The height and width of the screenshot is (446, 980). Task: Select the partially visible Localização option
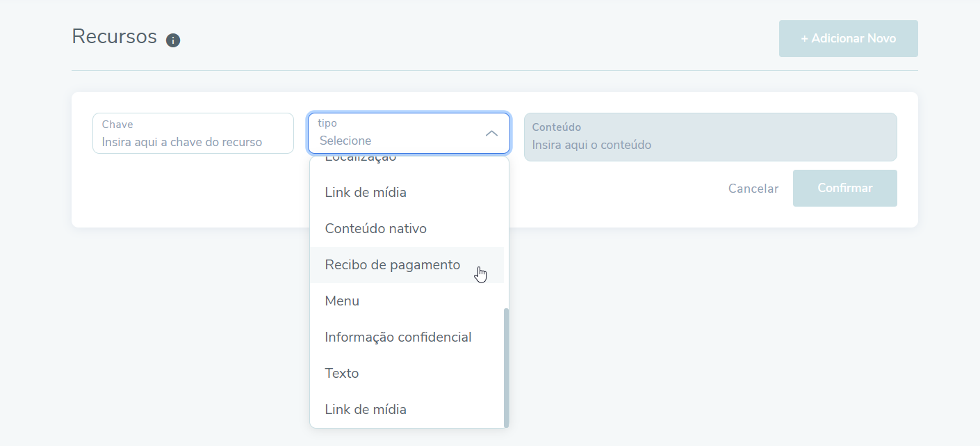click(x=360, y=159)
